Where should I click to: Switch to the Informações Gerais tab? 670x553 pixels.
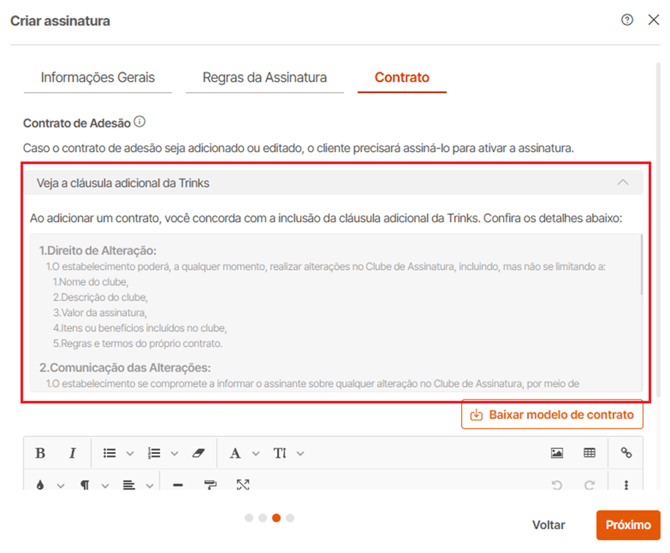(98, 77)
